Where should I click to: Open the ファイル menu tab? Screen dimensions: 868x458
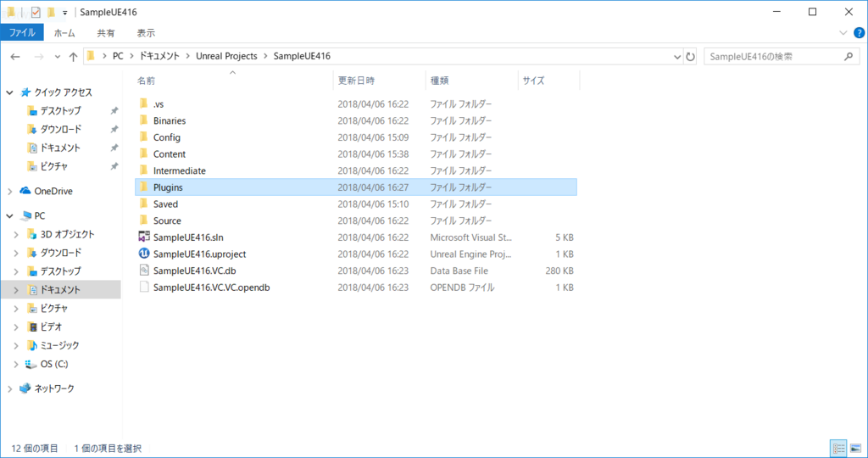coord(22,33)
